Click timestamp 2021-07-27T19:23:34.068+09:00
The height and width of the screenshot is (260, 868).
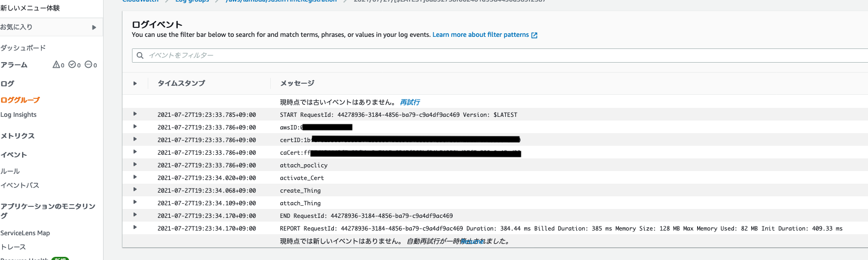pyautogui.click(x=207, y=191)
